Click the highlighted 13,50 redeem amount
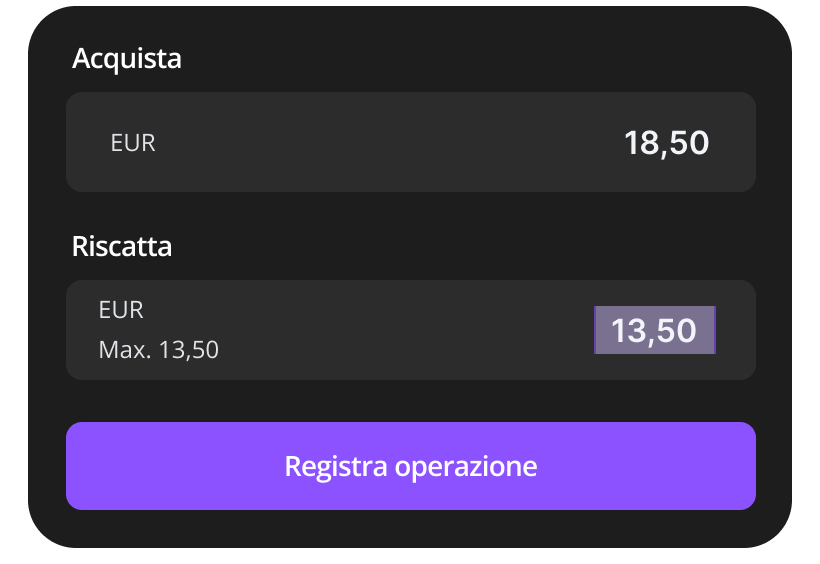Viewport: 820px width, 564px height. pos(654,330)
